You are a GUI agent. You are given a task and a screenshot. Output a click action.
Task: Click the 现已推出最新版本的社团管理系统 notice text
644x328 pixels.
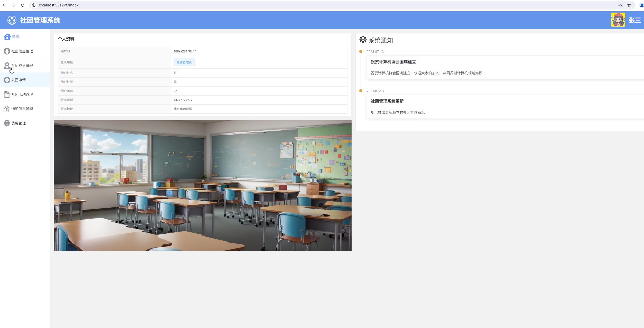coord(398,112)
